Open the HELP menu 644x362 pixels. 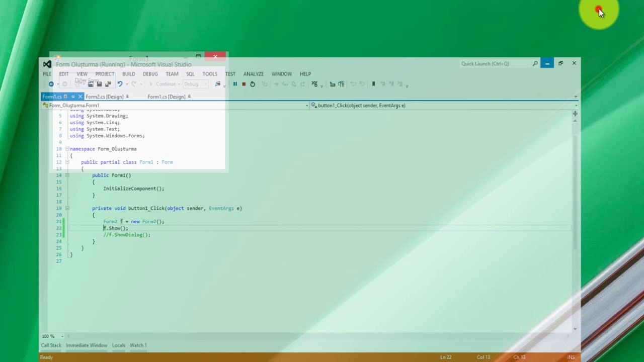click(305, 74)
